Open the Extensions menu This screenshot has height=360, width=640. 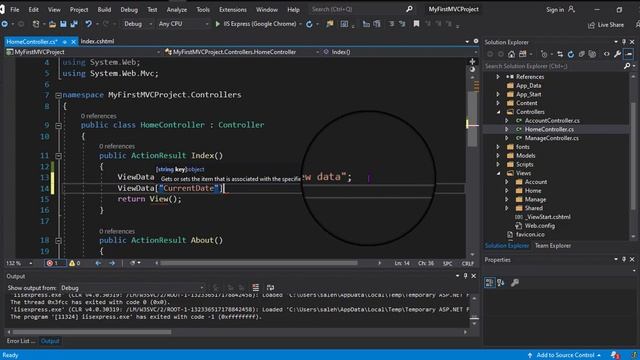(233, 9)
